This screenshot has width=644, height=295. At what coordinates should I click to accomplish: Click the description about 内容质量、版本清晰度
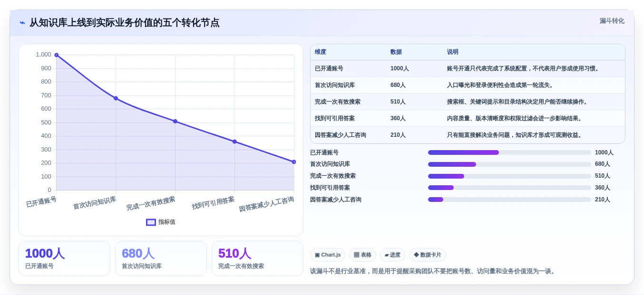(x=516, y=118)
